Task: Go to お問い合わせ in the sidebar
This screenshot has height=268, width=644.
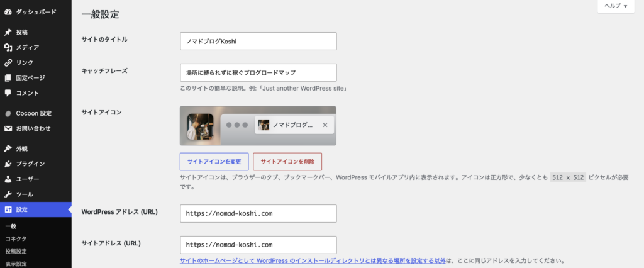Action: pos(36,129)
